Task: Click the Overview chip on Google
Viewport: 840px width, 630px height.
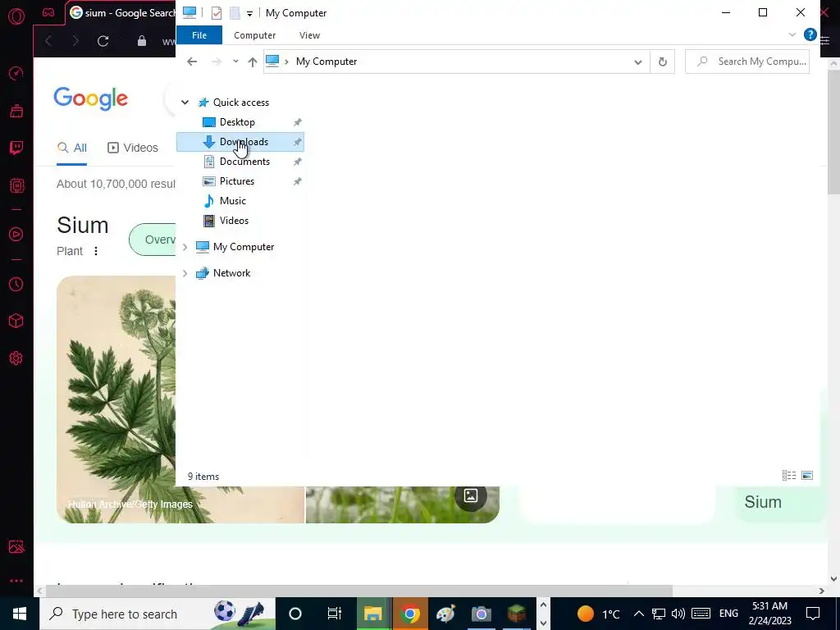Action: [153, 240]
